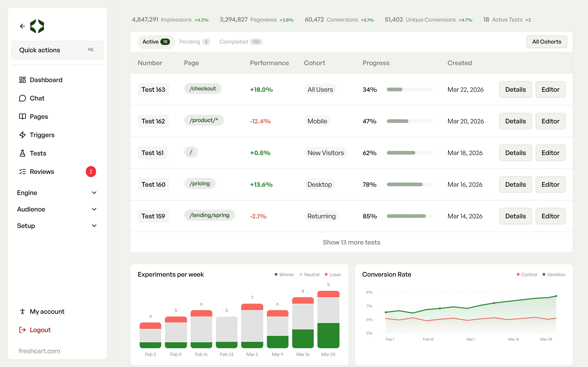Open Editor for Test 160
Image resolution: width=588 pixels, height=367 pixels.
click(550, 184)
